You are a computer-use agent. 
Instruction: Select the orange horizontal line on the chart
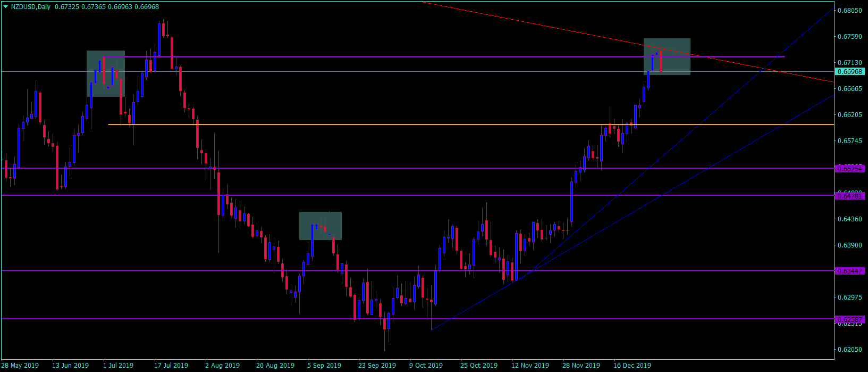pyautogui.click(x=470, y=125)
